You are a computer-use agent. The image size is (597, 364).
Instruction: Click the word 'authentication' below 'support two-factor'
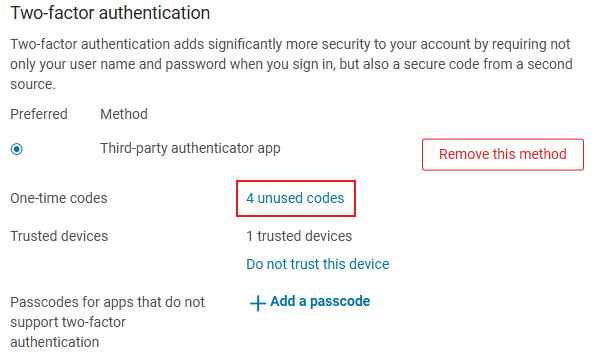pyautogui.click(x=54, y=342)
